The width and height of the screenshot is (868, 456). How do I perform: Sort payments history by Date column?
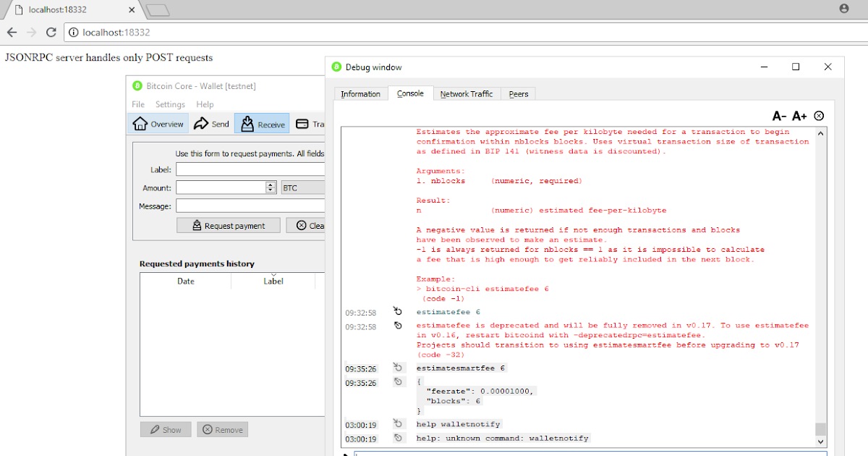[186, 281]
